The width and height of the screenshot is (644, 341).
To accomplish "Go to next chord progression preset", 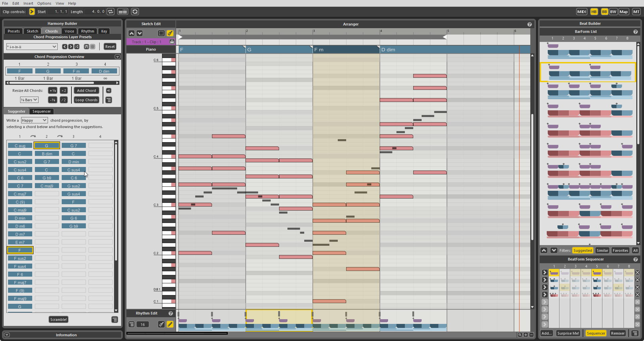I will [x=71, y=47].
